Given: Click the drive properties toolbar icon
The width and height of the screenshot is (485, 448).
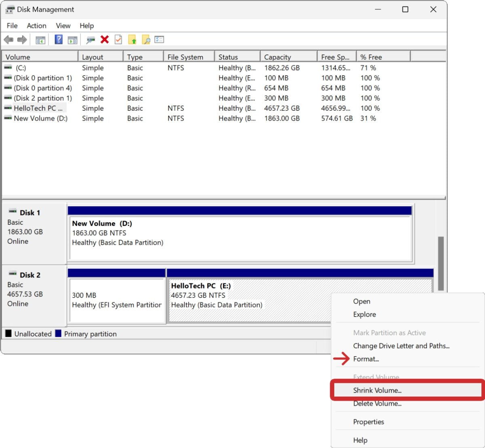Looking at the screenshot, I should coord(91,39).
